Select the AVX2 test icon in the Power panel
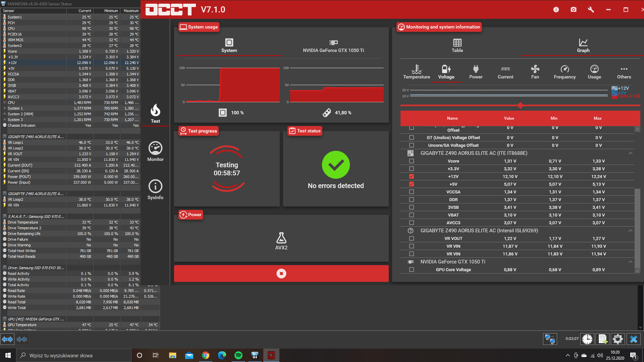The image size is (644, 362). pos(281,241)
